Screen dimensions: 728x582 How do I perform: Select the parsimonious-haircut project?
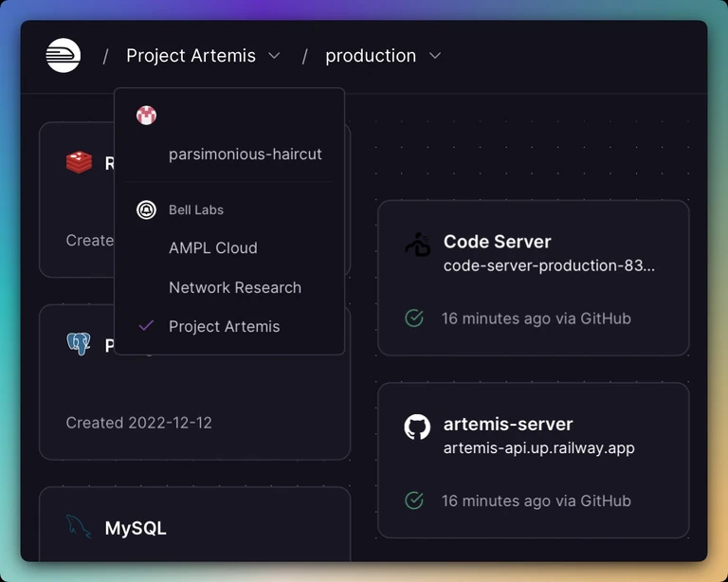[x=246, y=155]
